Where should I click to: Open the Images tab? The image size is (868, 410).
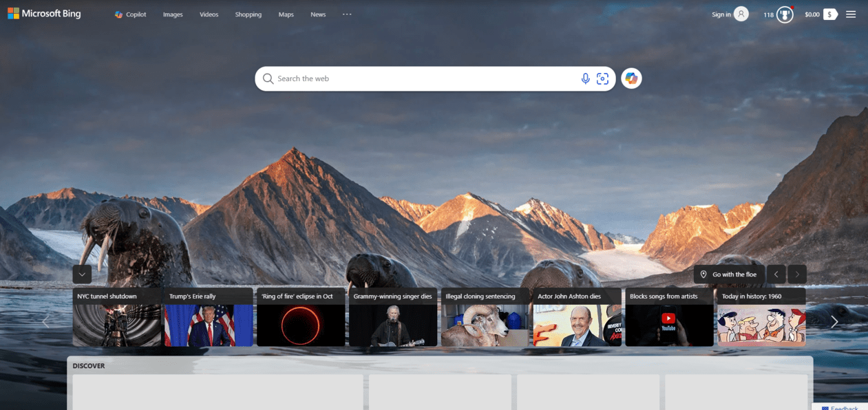(173, 14)
